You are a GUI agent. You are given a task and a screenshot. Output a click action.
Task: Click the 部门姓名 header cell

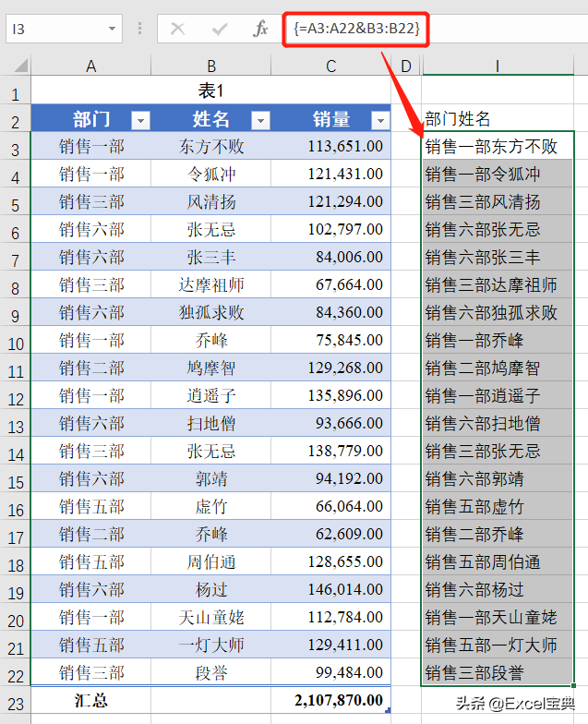498,118
